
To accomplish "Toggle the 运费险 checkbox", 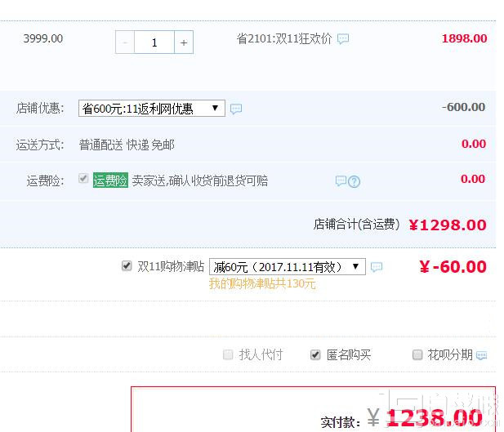I will [x=83, y=178].
